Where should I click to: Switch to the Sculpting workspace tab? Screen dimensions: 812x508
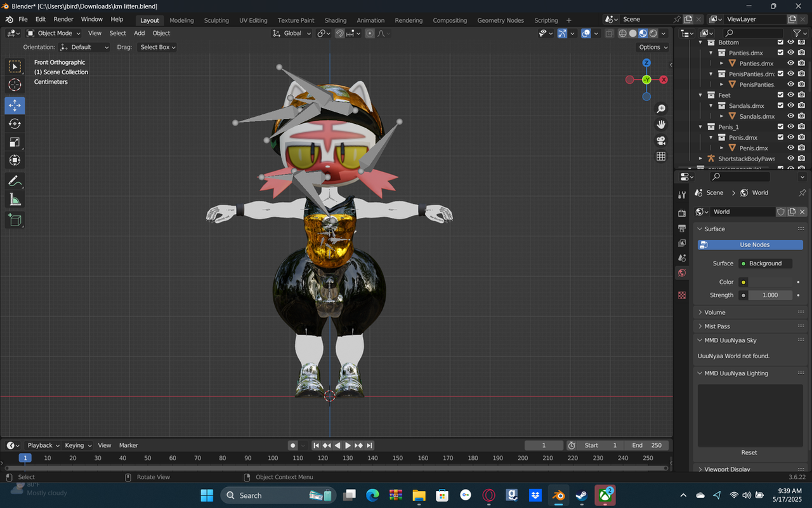tap(216, 20)
